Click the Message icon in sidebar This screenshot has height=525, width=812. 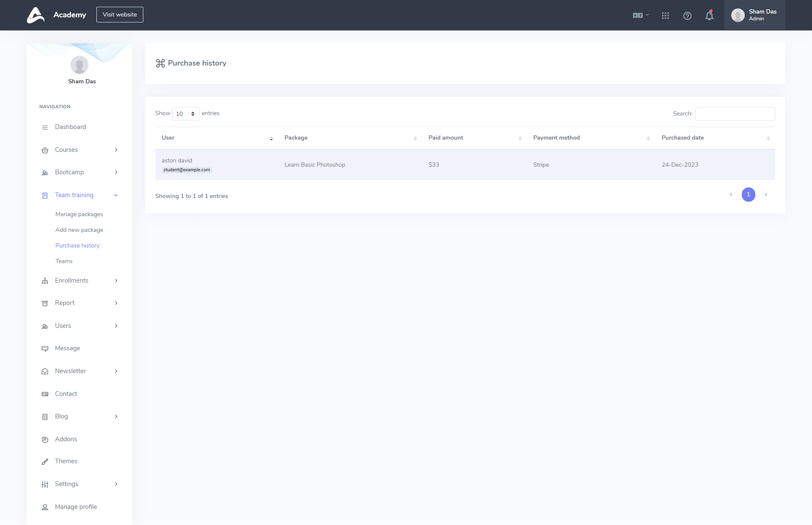[x=45, y=349]
